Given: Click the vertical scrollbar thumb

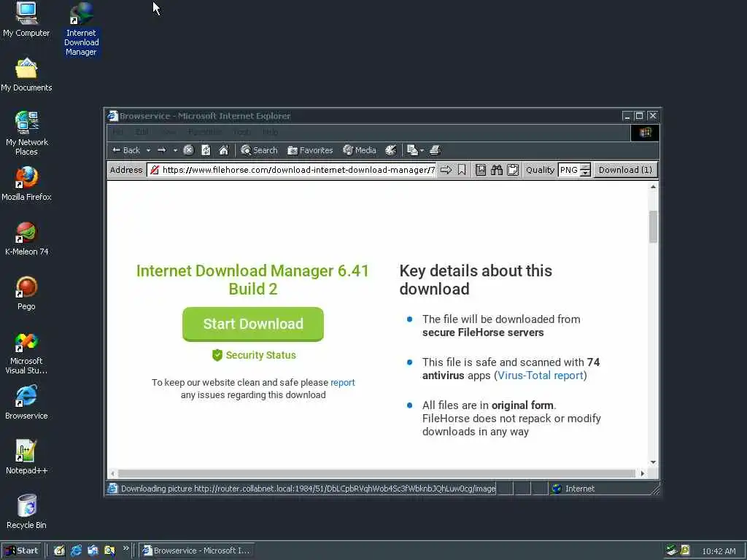Looking at the screenshot, I should coord(653,227).
